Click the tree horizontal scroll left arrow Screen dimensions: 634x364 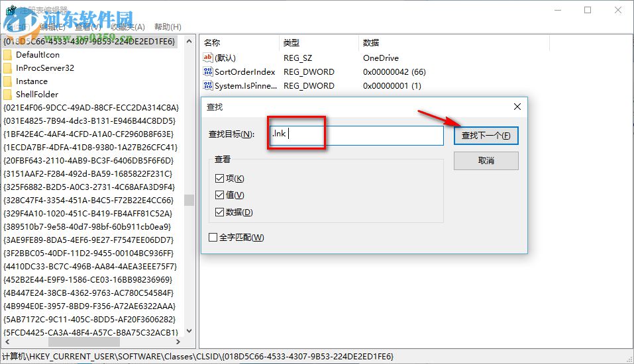7,341
